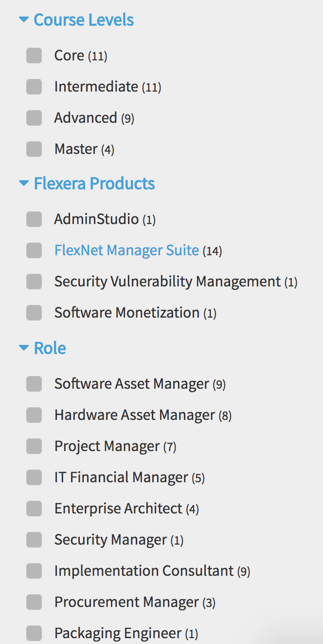Viewport: 323px width, 644px height.
Task: Select the Implementation Consultant checkbox
Action: point(34,571)
